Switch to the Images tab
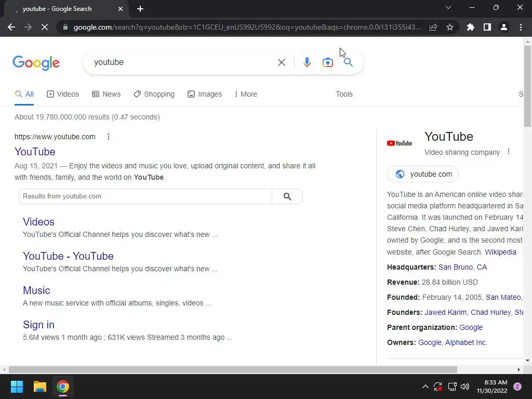This screenshot has width=532, height=399. pyautogui.click(x=205, y=95)
